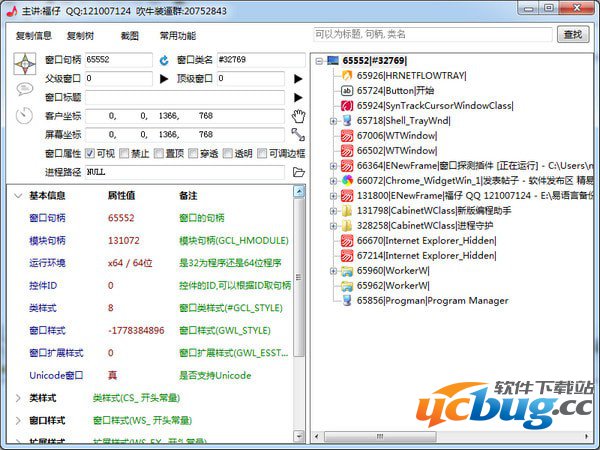
Task: Expand the 131798 CabinetWClass node
Action: [x=333, y=211]
